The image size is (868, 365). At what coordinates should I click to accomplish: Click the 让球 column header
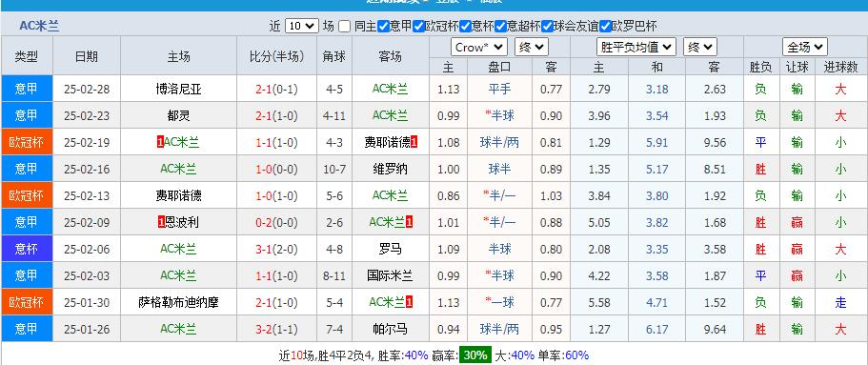pos(797,67)
